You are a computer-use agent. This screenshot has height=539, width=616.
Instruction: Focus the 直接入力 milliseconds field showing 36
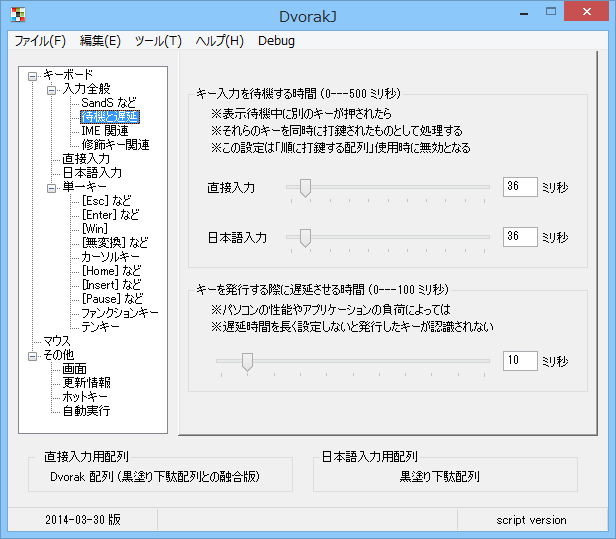520,187
